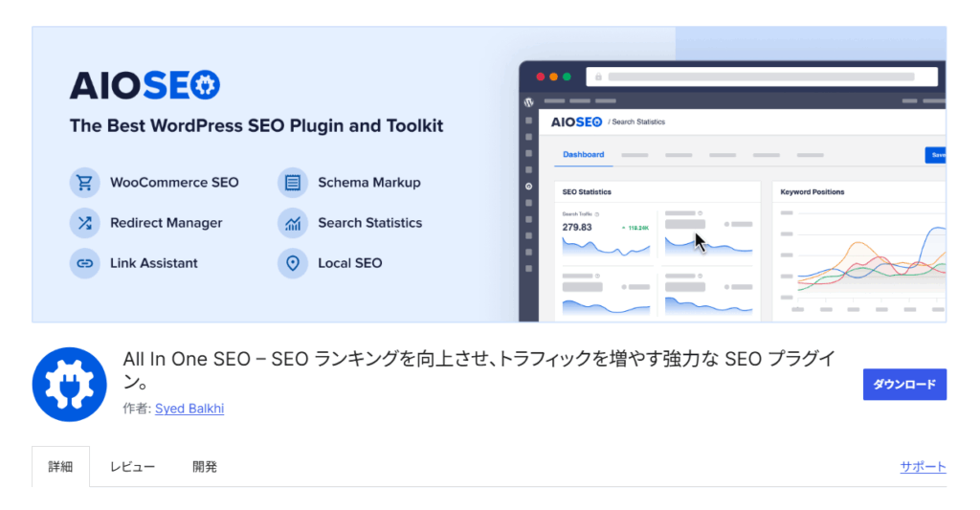Image resolution: width=980 pixels, height=510 pixels.
Task: Open the Syed Balkhi author link
Action: 189,409
